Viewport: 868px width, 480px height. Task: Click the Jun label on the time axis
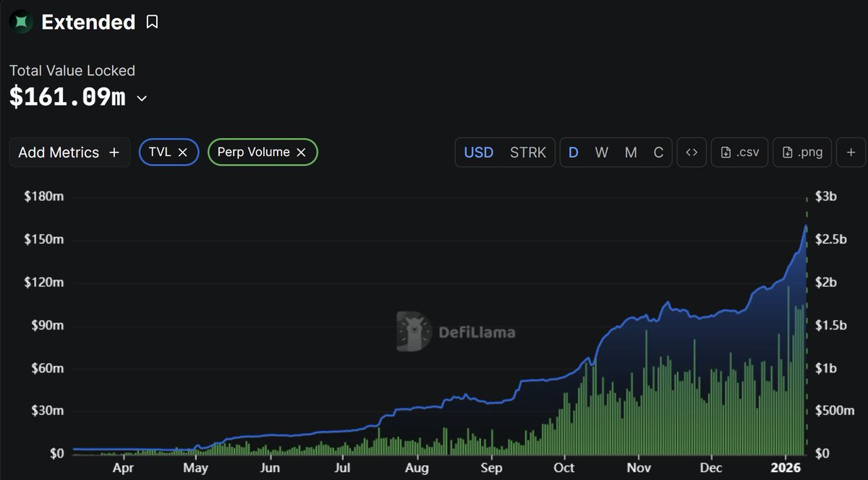[x=270, y=468]
